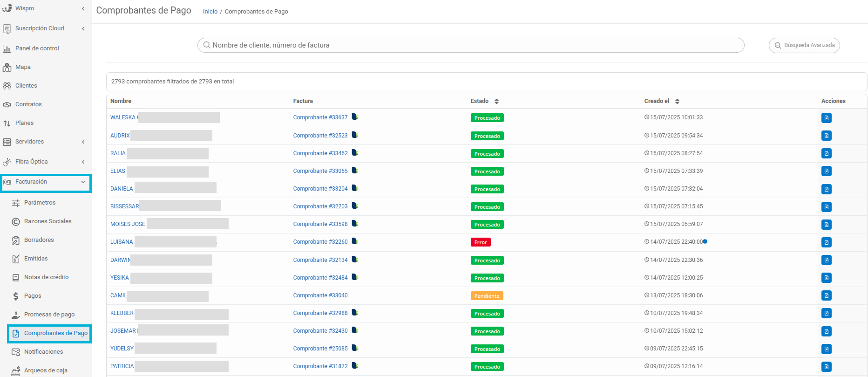Click the filtered comprobantes count text
This screenshot has width=868, height=377.
coord(172,82)
